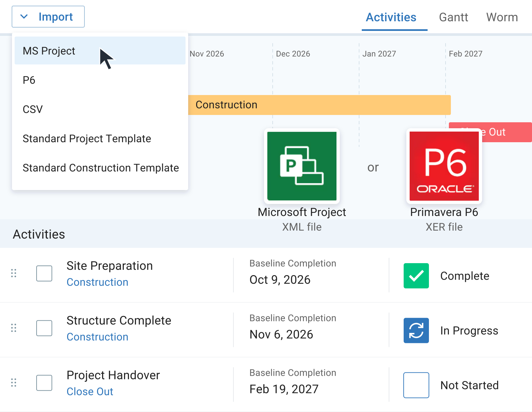Collapse the Import dropdown chevron
The height and width of the screenshot is (412, 532).
coord(24,17)
